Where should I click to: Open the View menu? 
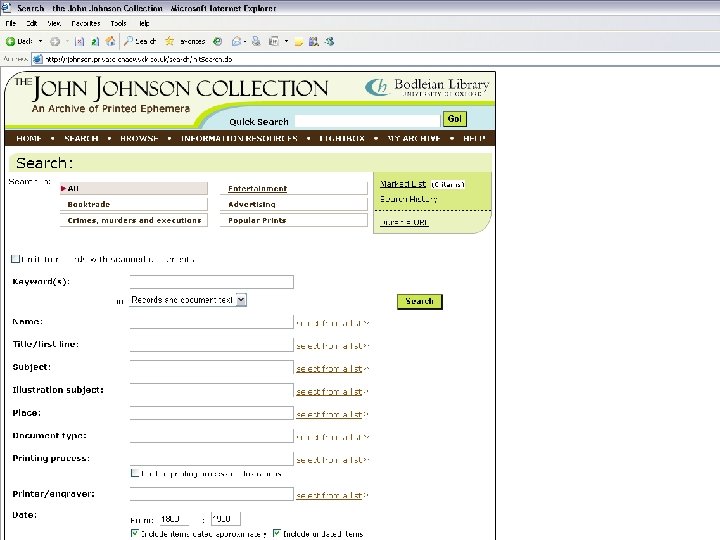coord(54,23)
